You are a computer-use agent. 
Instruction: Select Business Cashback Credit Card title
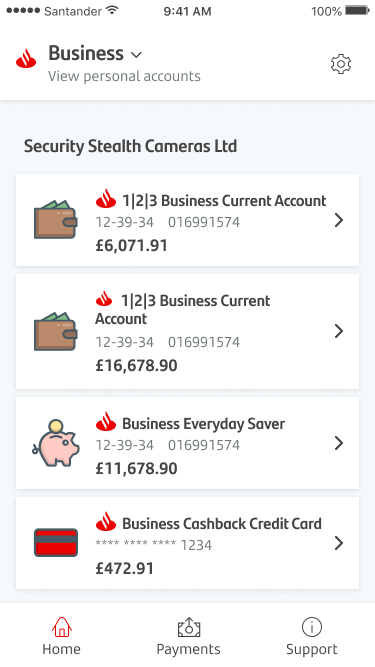[x=222, y=524]
